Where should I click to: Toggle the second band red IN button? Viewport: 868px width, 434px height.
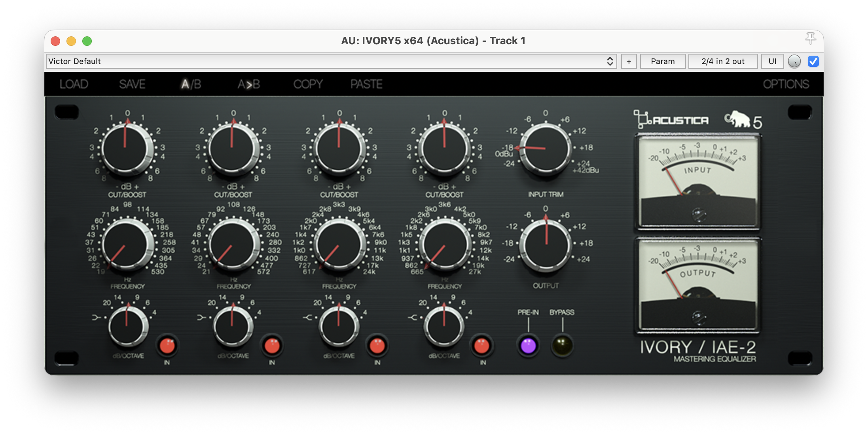[272, 345]
